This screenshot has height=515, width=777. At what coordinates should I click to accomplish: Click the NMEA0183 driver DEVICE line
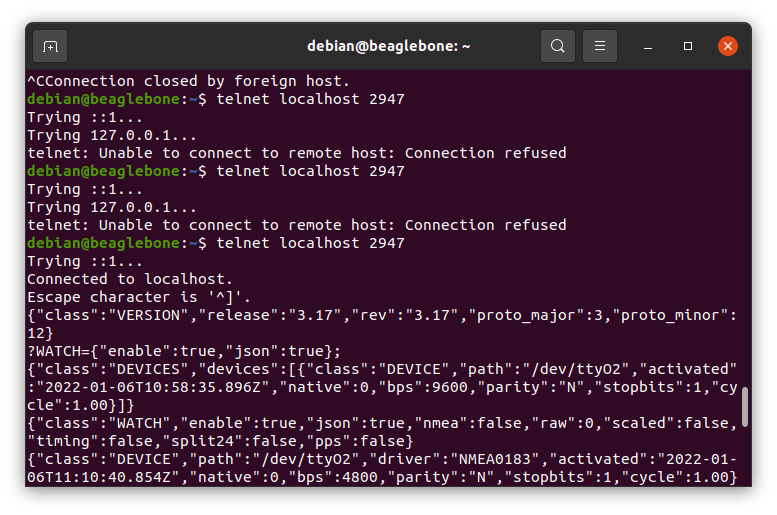tap(380, 459)
